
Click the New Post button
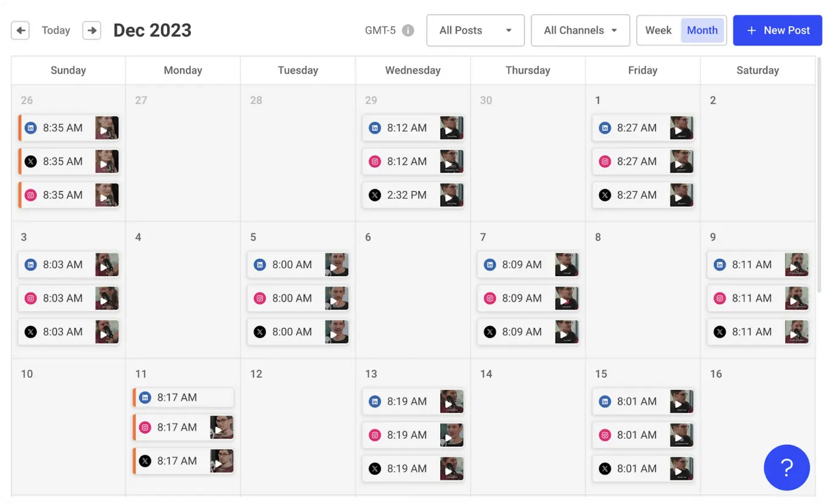pos(777,30)
